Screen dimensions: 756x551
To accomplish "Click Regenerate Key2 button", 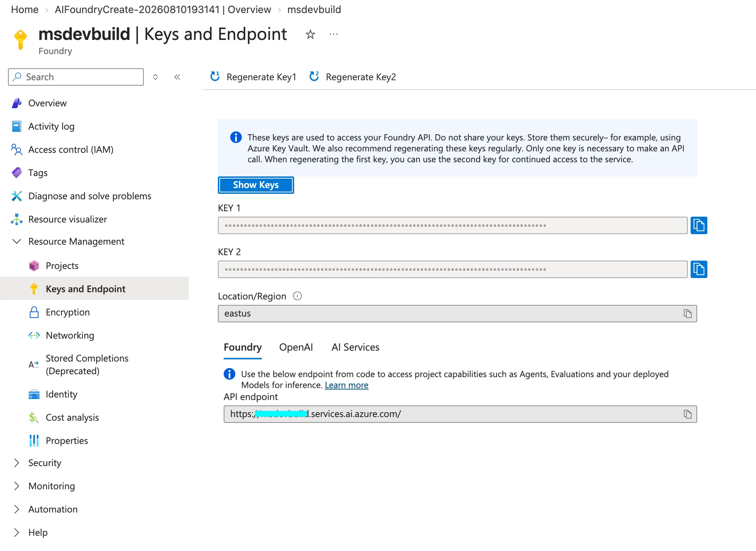I will [x=353, y=77].
